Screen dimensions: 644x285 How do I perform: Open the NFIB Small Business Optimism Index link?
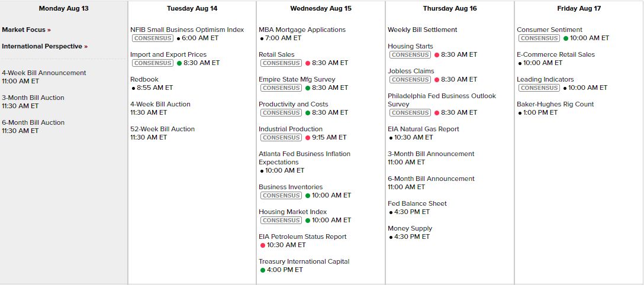(187, 30)
